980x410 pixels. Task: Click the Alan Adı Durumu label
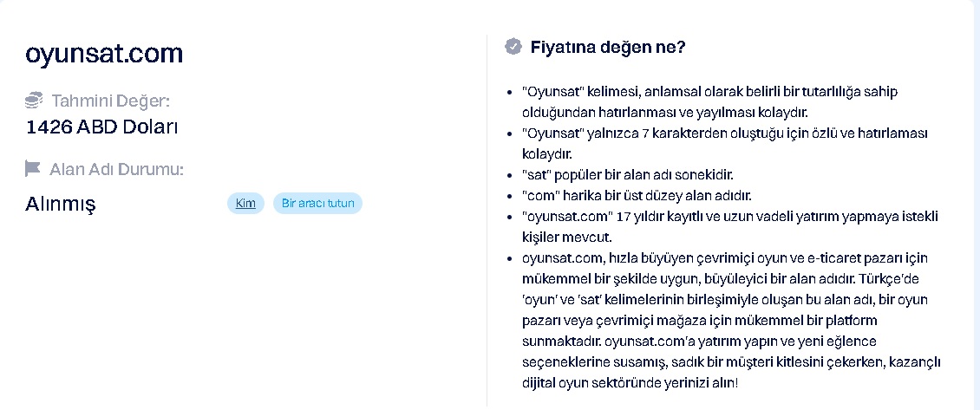pos(116,169)
